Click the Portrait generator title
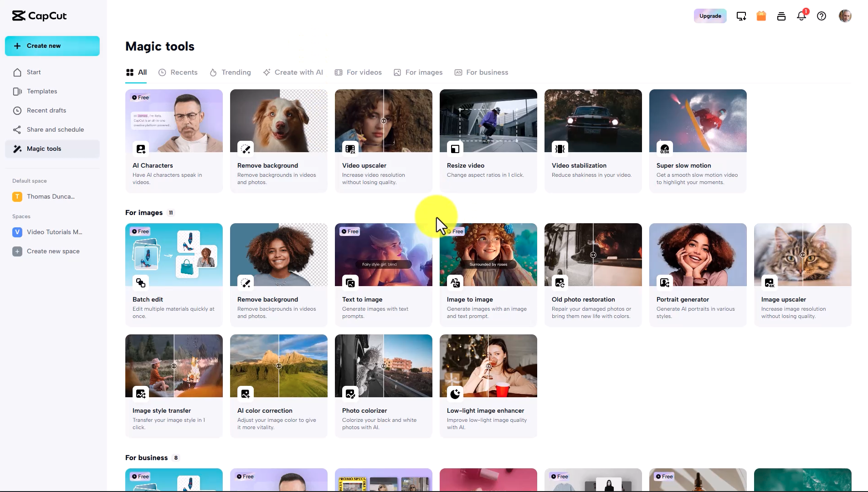This screenshot has height=492, width=868. point(683,300)
